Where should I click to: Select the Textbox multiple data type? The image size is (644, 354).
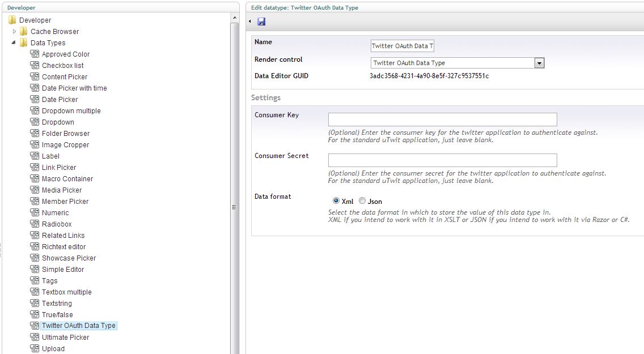tap(66, 292)
